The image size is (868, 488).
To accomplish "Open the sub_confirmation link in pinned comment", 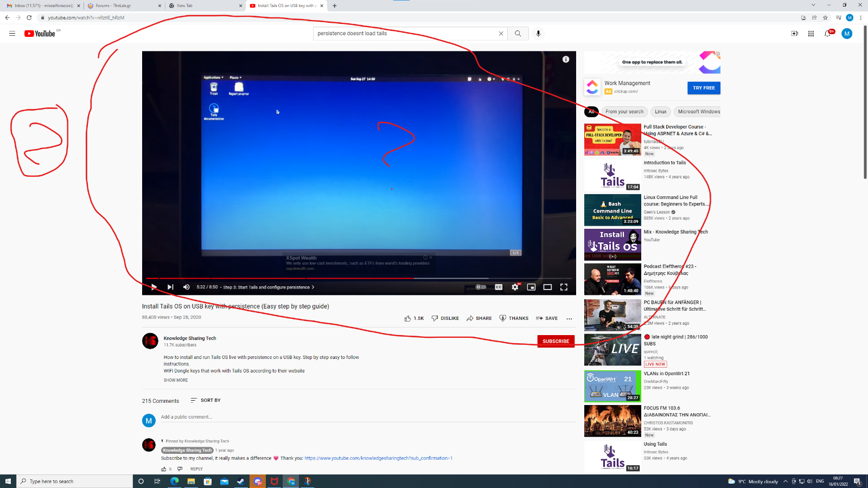I will [378, 458].
